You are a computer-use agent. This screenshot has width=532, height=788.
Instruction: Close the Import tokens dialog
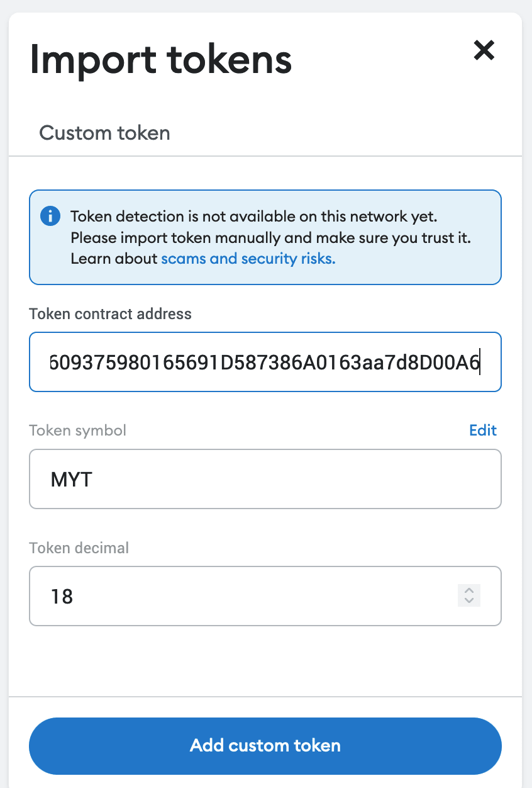pyautogui.click(x=484, y=50)
